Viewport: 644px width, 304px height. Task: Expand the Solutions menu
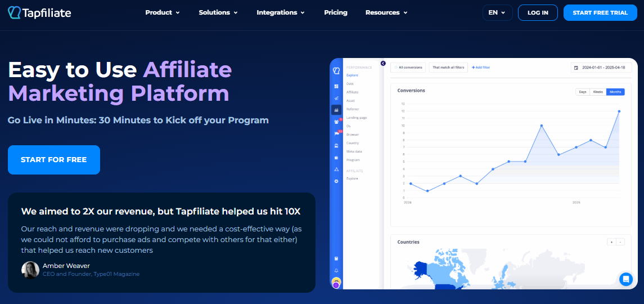click(x=218, y=13)
